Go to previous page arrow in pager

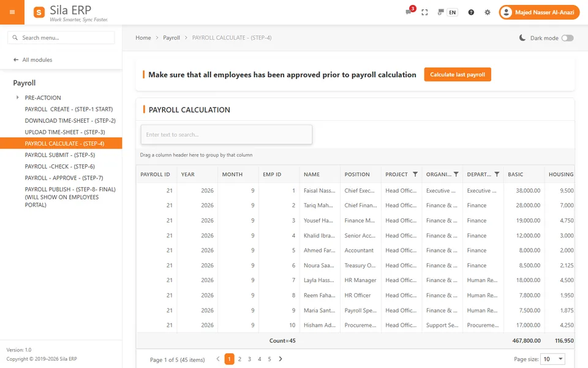point(218,359)
